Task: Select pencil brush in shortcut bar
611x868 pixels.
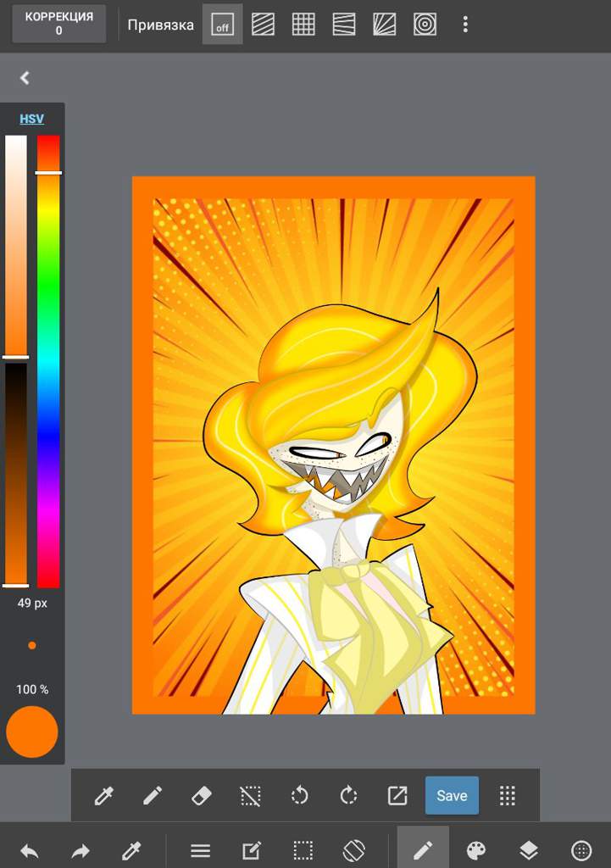Action: pyautogui.click(x=153, y=795)
